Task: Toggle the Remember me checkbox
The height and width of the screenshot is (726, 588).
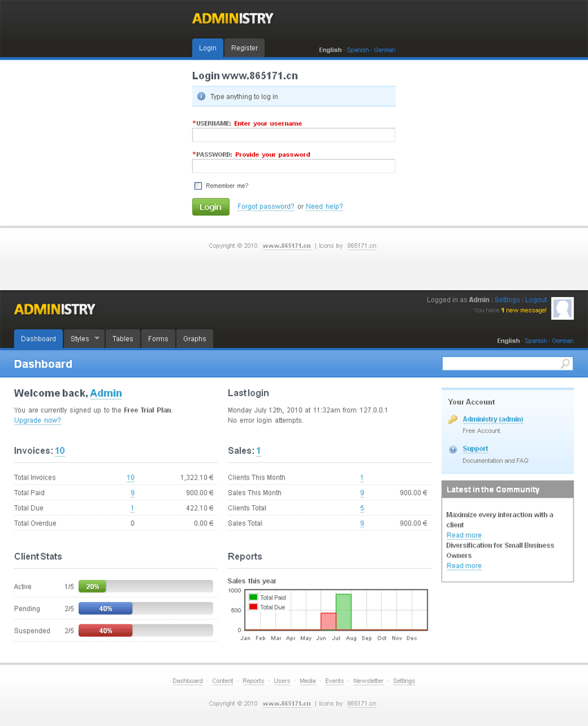Action: point(199,186)
